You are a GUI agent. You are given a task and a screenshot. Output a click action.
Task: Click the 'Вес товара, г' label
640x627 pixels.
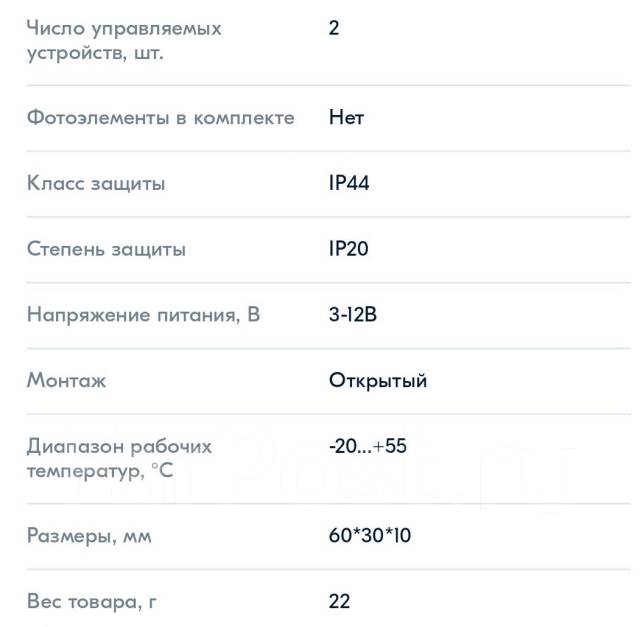tap(92, 602)
